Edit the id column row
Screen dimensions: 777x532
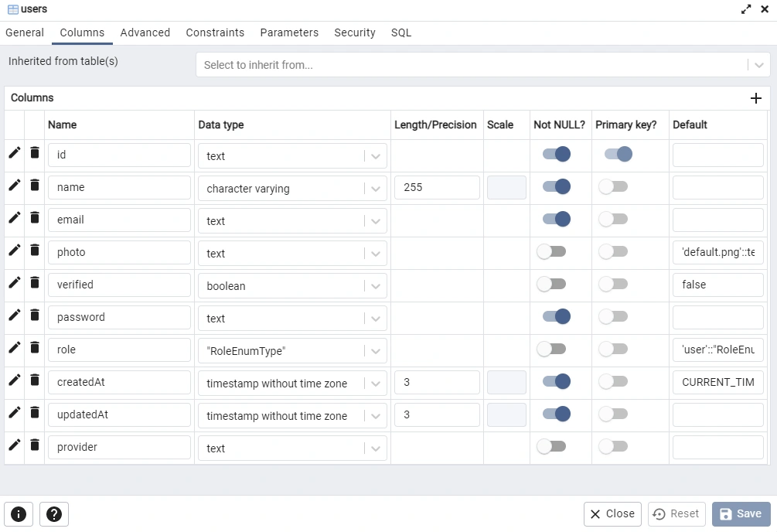[15, 152]
